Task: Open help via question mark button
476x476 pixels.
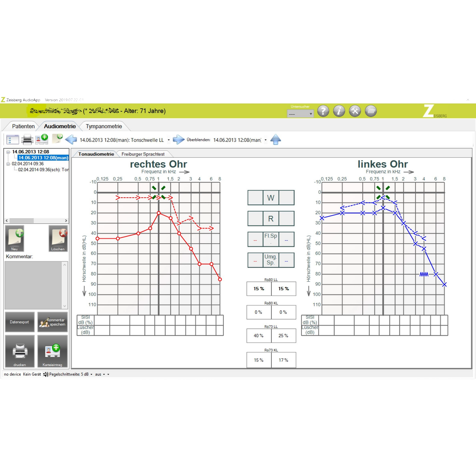Action: [x=323, y=111]
